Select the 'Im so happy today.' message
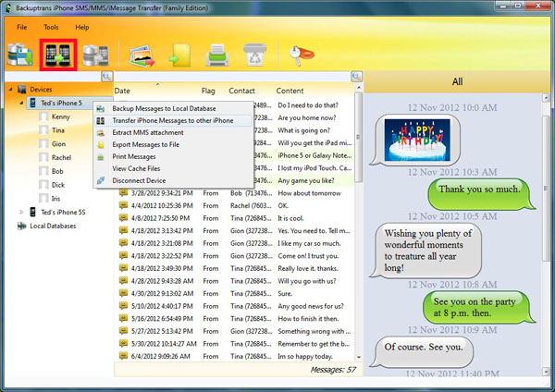 coord(234,356)
